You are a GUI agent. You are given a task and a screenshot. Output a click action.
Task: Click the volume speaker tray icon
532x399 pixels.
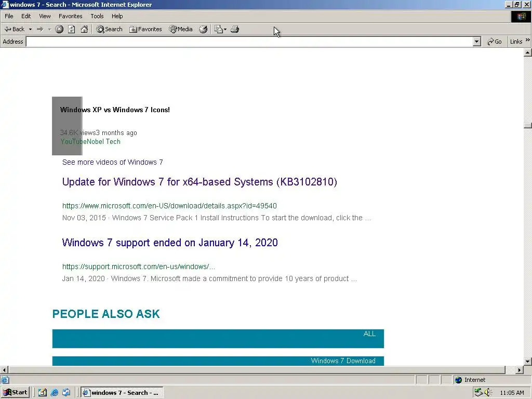pos(488,393)
